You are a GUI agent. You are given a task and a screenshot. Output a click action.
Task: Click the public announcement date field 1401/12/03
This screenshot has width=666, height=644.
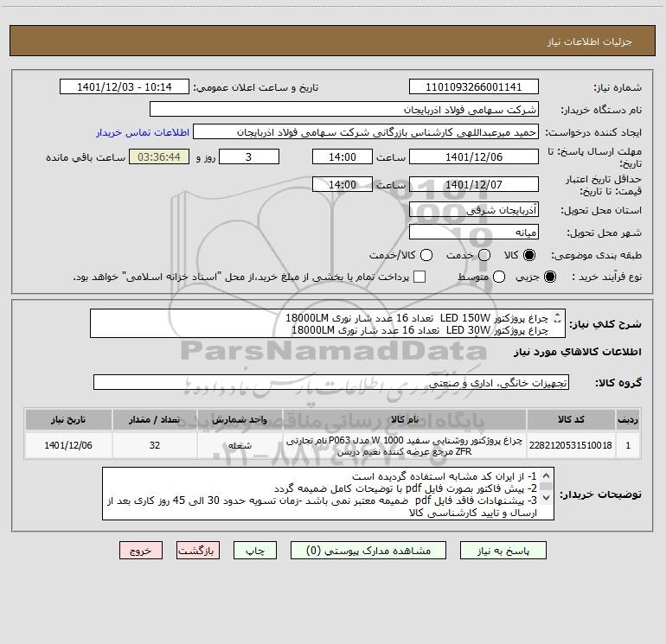click(124, 86)
